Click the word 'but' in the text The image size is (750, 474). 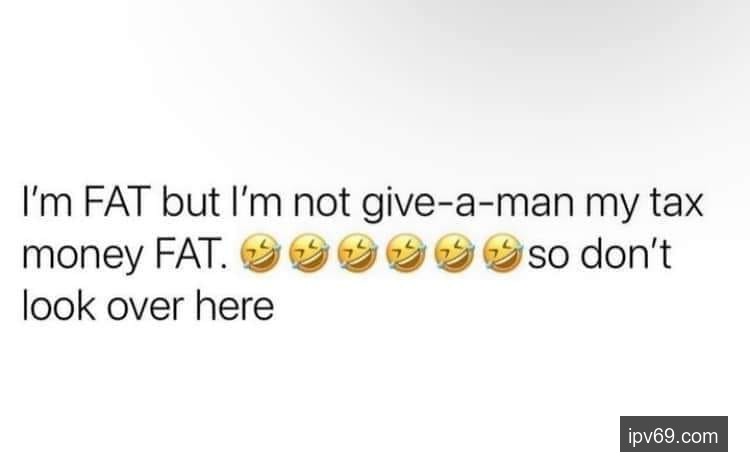(x=190, y=201)
